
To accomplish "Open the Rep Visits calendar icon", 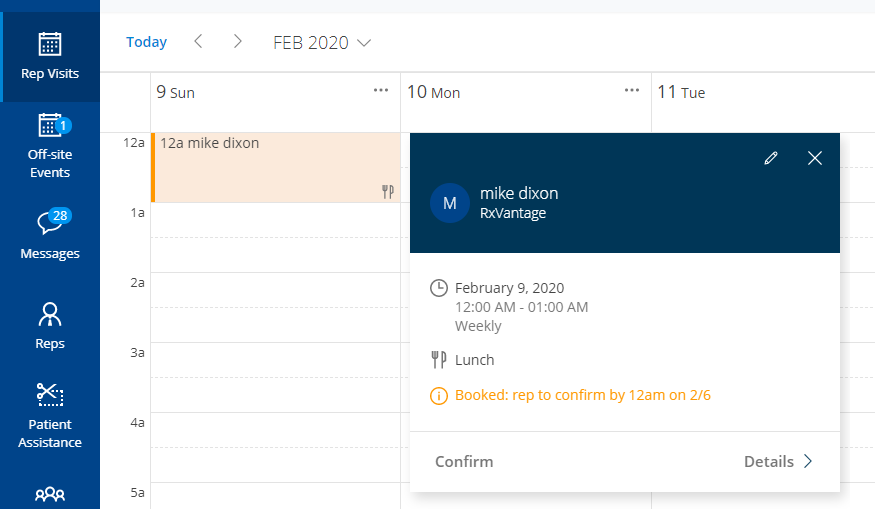I will (x=49, y=45).
